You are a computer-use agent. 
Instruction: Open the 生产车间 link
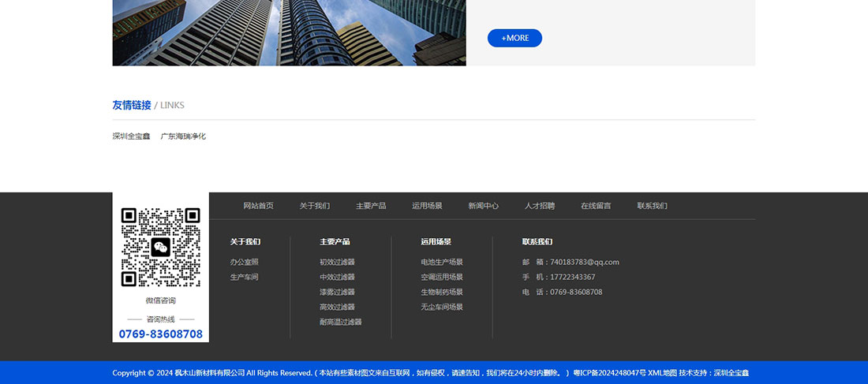click(244, 277)
